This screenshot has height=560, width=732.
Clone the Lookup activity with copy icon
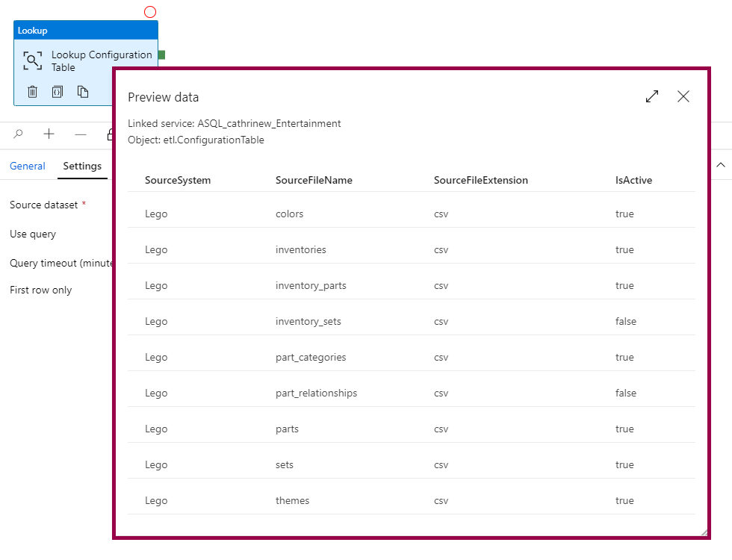(x=83, y=92)
